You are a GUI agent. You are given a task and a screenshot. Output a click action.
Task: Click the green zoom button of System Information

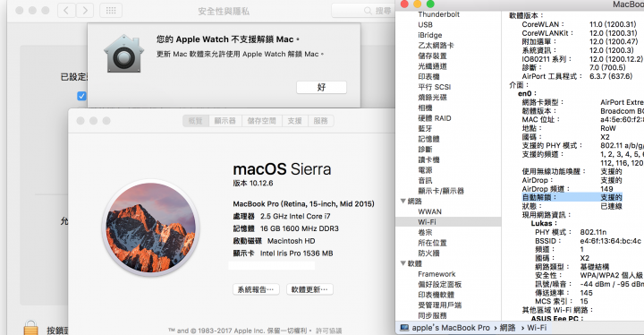(430, 4)
